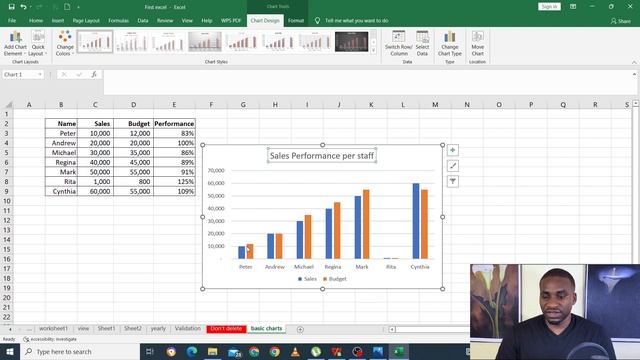Open the Formulas tab
Viewport: 640px width, 360px height.
[118, 20]
